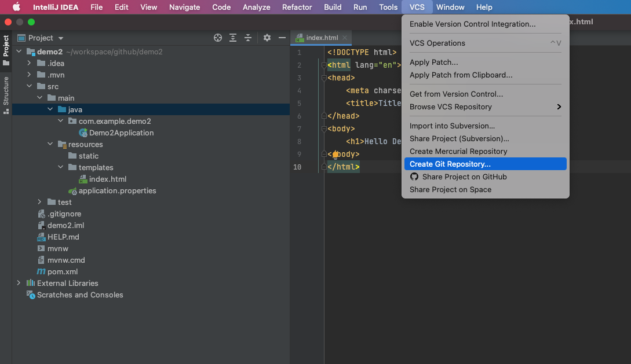Open the Apple menu

16,7
